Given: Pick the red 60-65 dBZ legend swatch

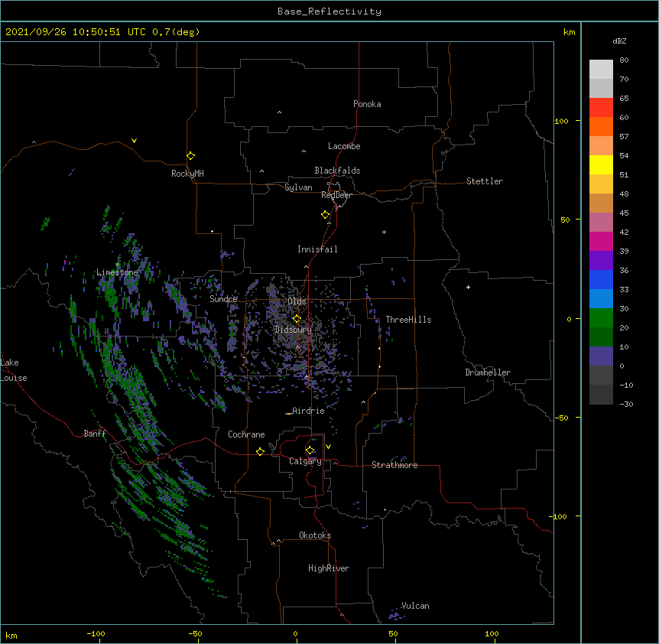Looking at the screenshot, I should click(x=601, y=107).
